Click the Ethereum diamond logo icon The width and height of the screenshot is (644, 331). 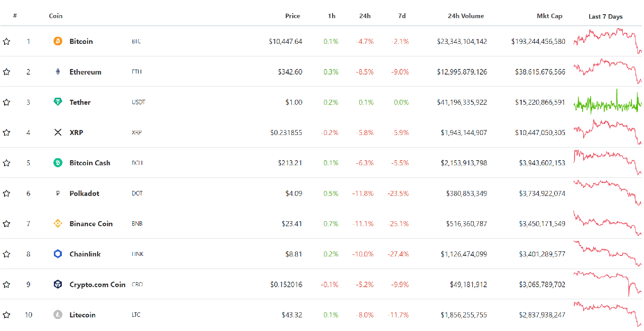(58, 72)
